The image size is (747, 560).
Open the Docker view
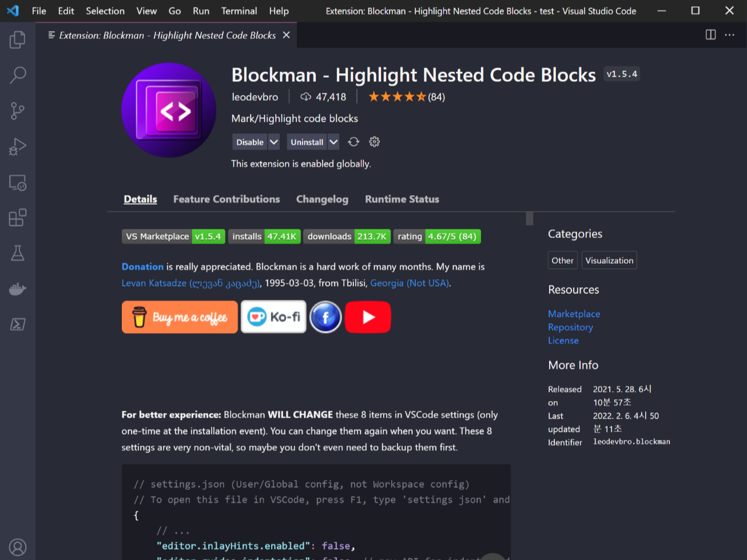tap(18, 289)
